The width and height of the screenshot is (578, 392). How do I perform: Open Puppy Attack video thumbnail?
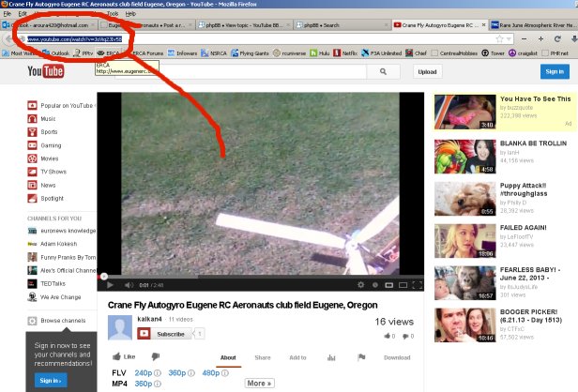tap(465, 199)
